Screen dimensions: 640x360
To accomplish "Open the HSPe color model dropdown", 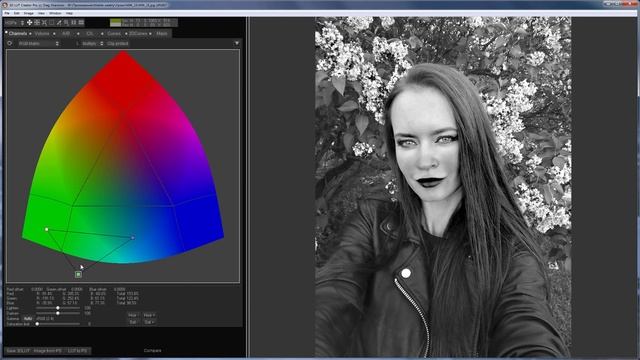I will coord(14,22).
